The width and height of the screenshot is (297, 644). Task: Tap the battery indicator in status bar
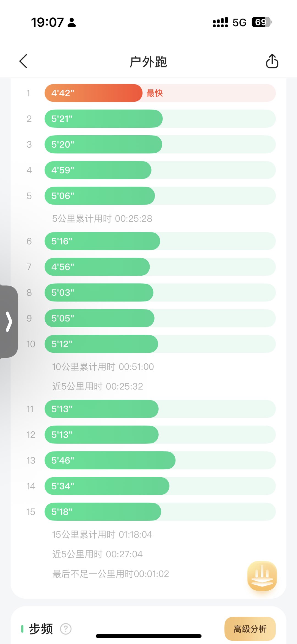coord(262,22)
